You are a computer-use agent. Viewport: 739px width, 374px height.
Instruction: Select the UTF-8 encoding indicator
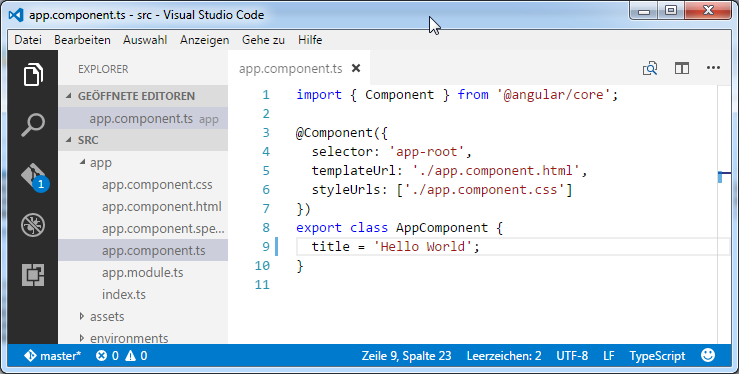(x=572, y=356)
